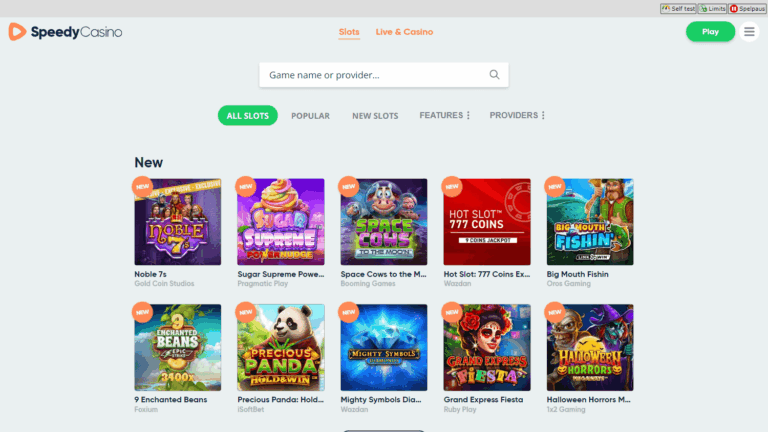Expand the FEATURES filter dropdown

coord(444,115)
